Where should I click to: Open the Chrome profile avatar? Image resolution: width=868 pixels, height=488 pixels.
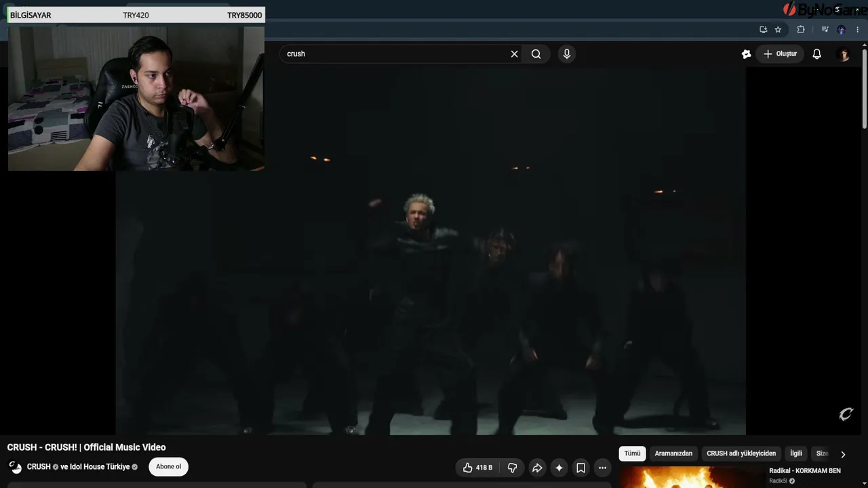(842, 30)
